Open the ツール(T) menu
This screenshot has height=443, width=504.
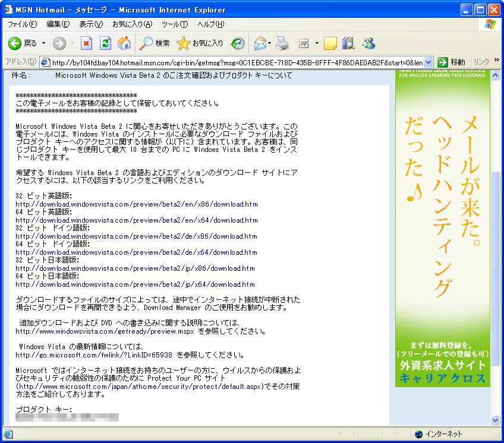coord(175,24)
